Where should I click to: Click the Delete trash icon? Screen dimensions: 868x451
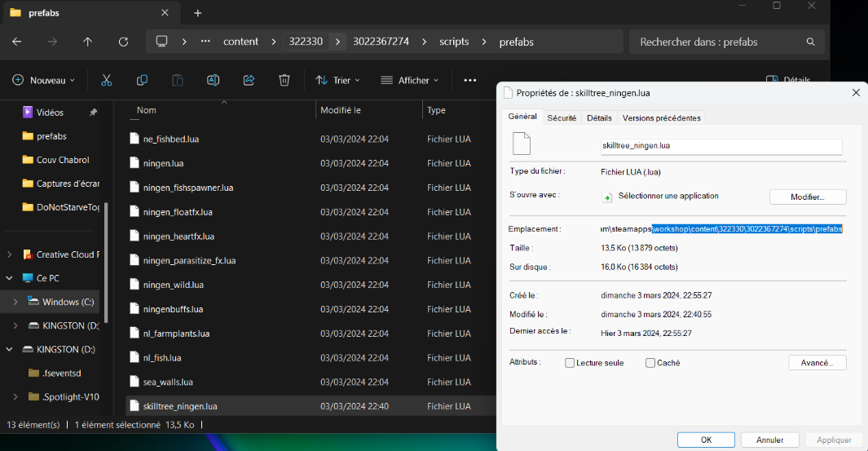pyautogui.click(x=284, y=80)
